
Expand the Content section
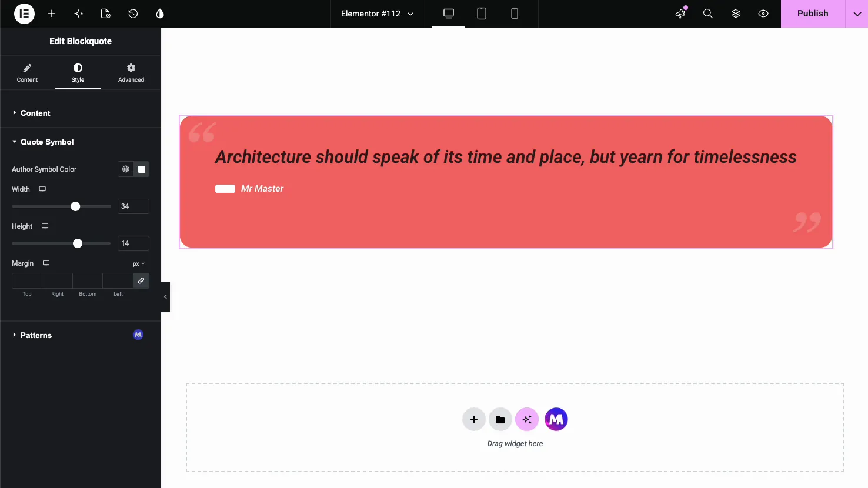[x=81, y=113]
